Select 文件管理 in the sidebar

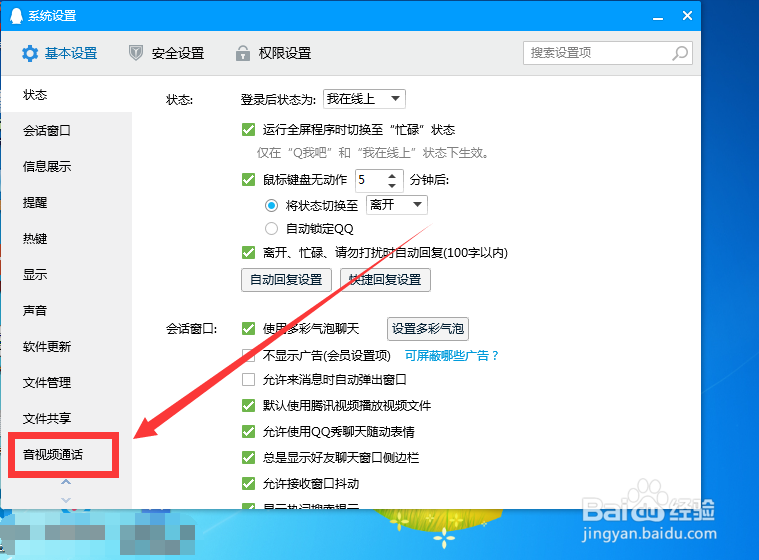[x=66, y=382]
